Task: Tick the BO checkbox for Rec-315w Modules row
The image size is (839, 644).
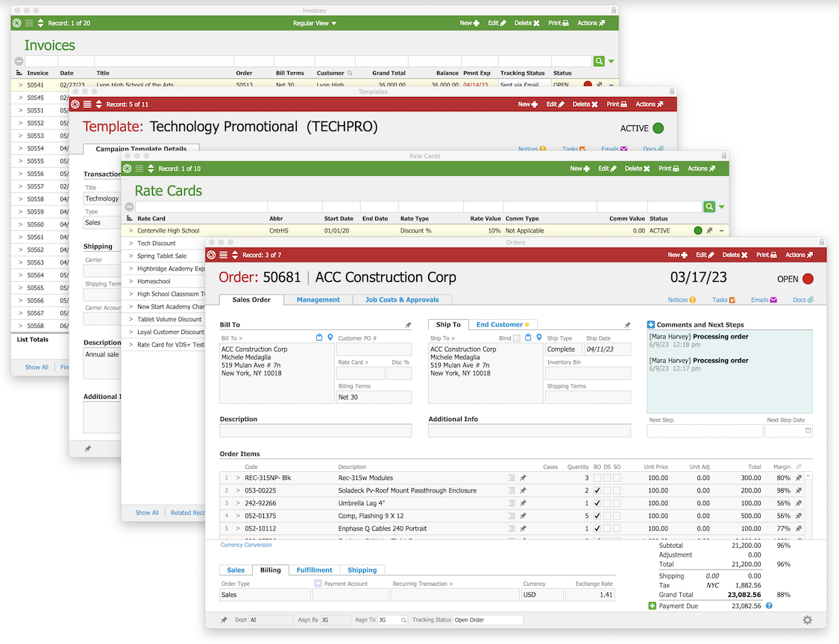Action: click(597, 478)
